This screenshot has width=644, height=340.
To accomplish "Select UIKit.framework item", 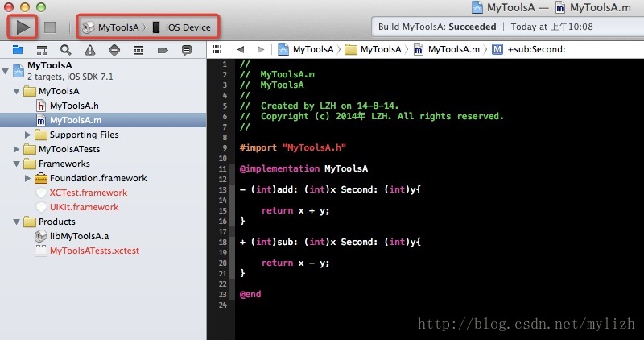I will coord(84,207).
